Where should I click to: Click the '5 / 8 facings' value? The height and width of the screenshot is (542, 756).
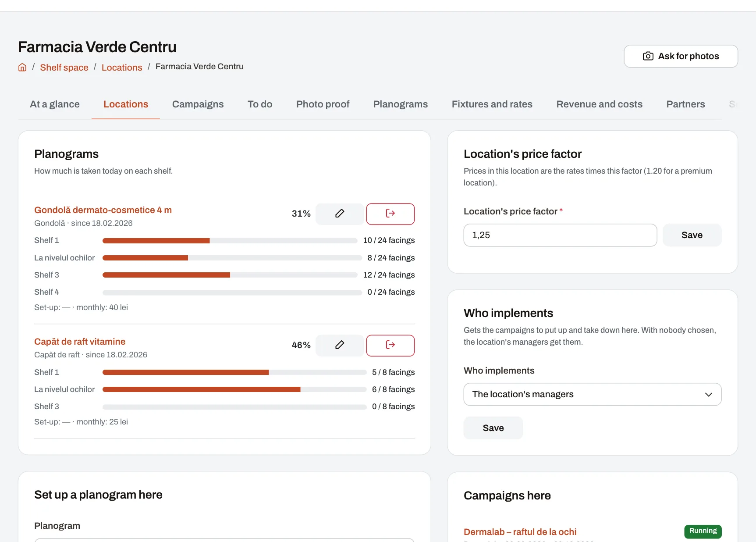pyautogui.click(x=393, y=372)
